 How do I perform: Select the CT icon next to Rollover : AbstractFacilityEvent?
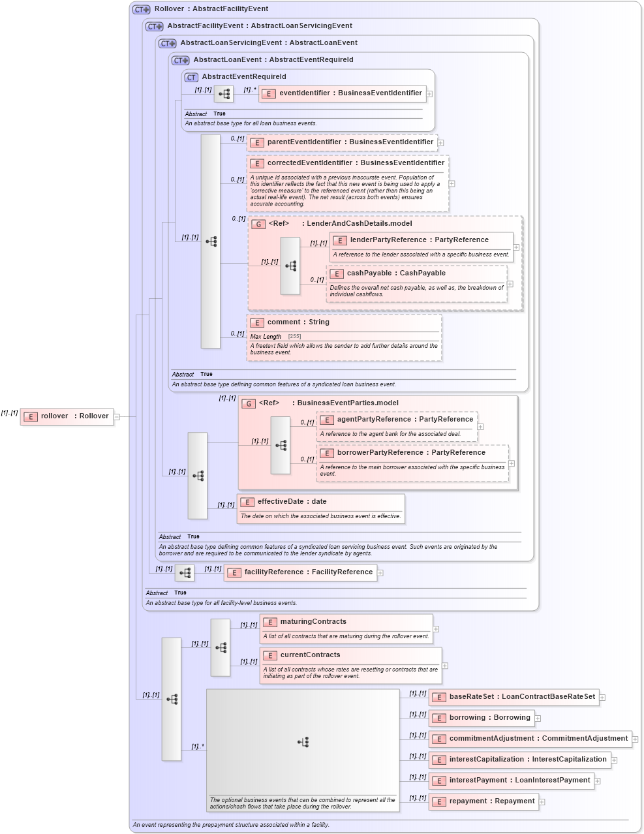[140, 9]
